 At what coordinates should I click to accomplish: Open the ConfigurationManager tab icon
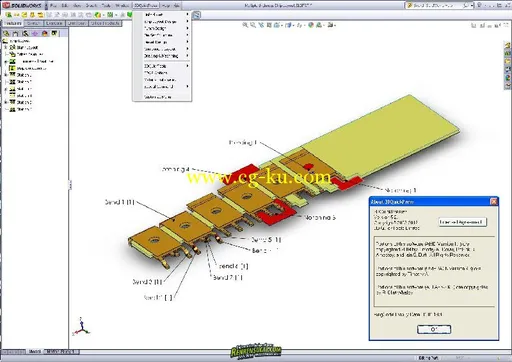click(25, 34)
